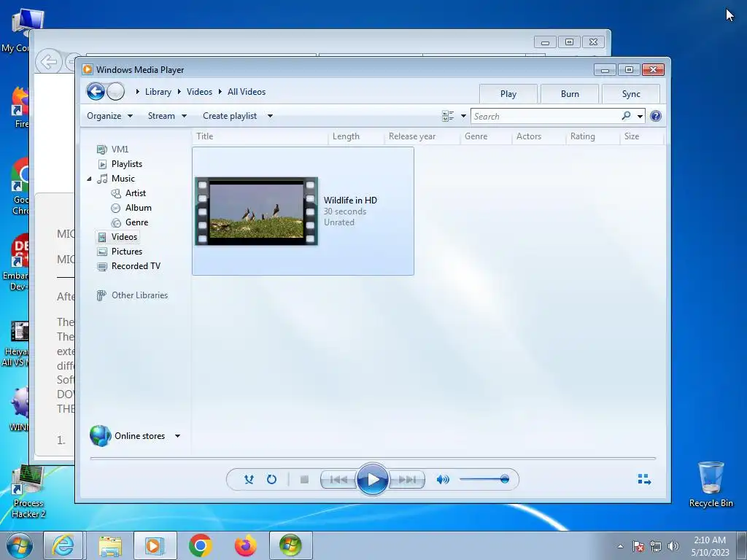Screen dimensions: 747x560
Task: Open the Organize menu
Action: click(x=109, y=116)
